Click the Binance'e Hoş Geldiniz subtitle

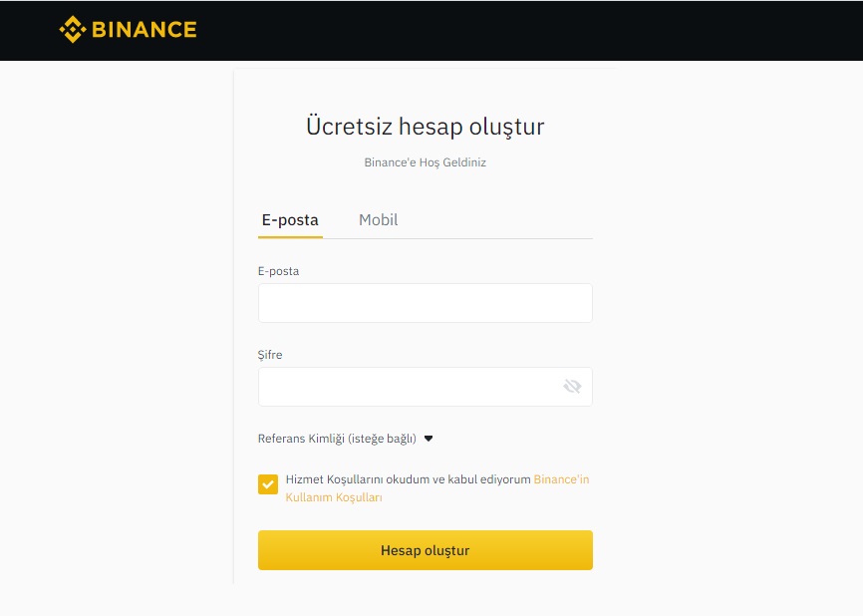(x=425, y=162)
